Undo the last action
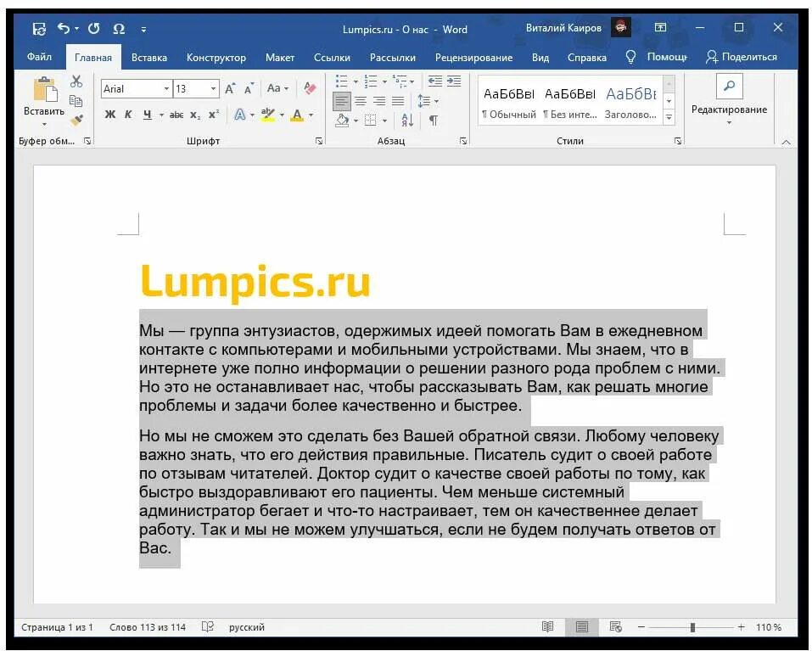The height and width of the screenshot is (651, 812). tap(63, 29)
